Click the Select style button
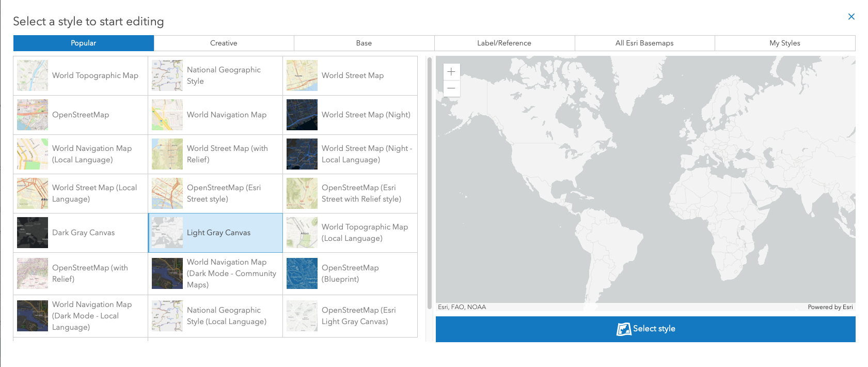868x367 pixels. click(x=645, y=329)
